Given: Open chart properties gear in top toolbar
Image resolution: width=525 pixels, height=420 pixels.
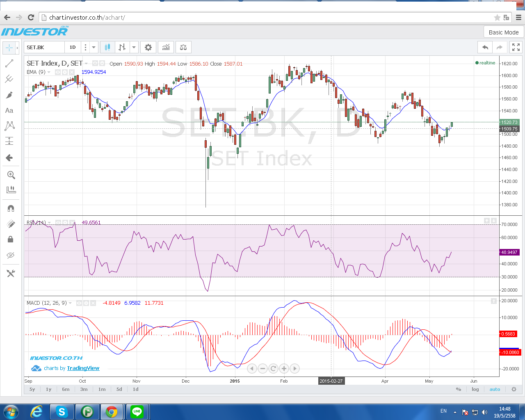Looking at the screenshot, I should coord(148,48).
